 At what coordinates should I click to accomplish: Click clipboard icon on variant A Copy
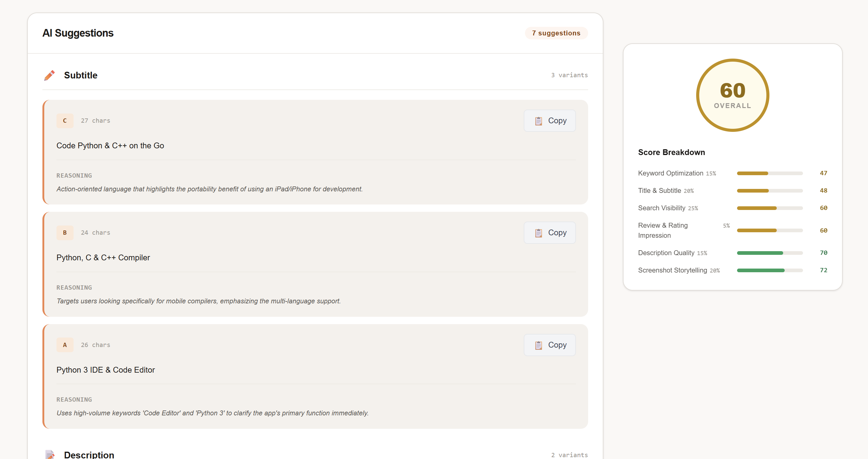tap(538, 345)
